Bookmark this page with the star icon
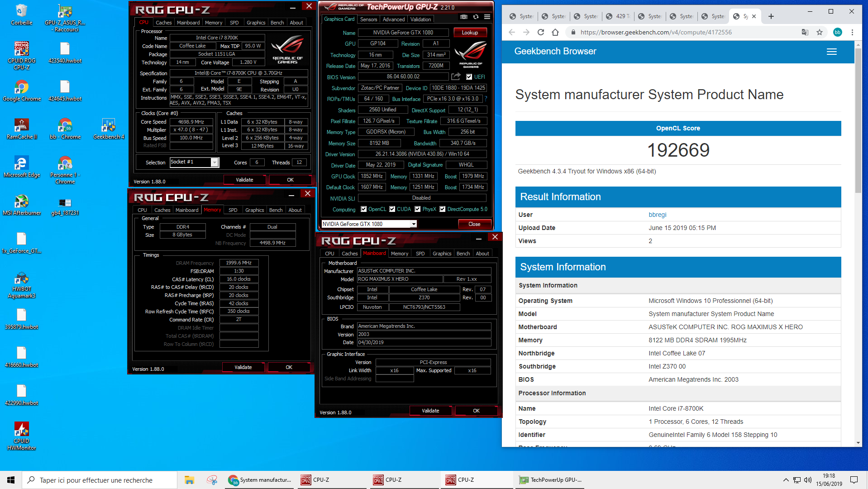This screenshot has width=868, height=489. tap(819, 32)
